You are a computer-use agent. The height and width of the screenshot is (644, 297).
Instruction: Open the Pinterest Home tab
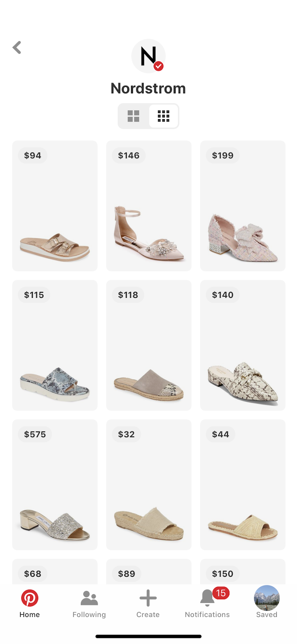coord(30,603)
